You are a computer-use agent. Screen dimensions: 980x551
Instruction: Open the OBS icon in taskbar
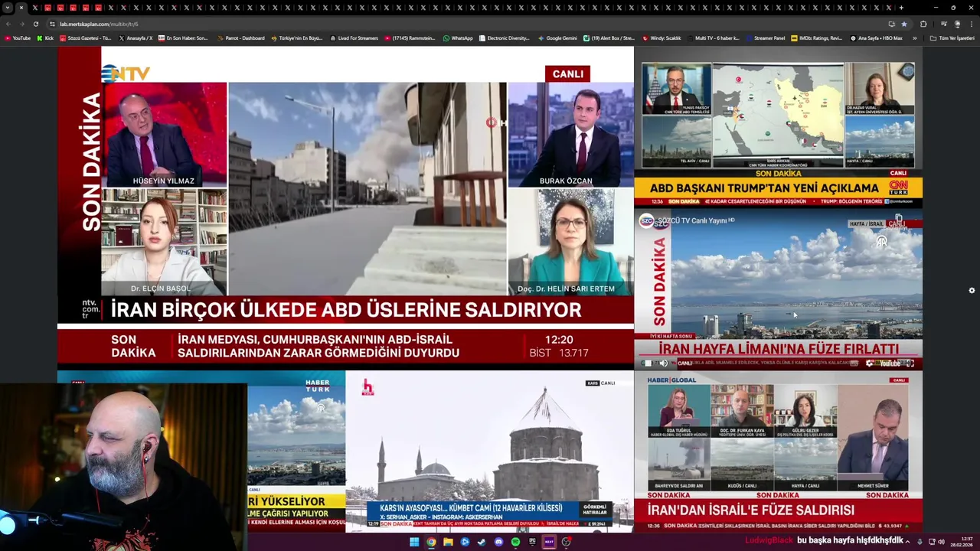[x=567, y=542]
